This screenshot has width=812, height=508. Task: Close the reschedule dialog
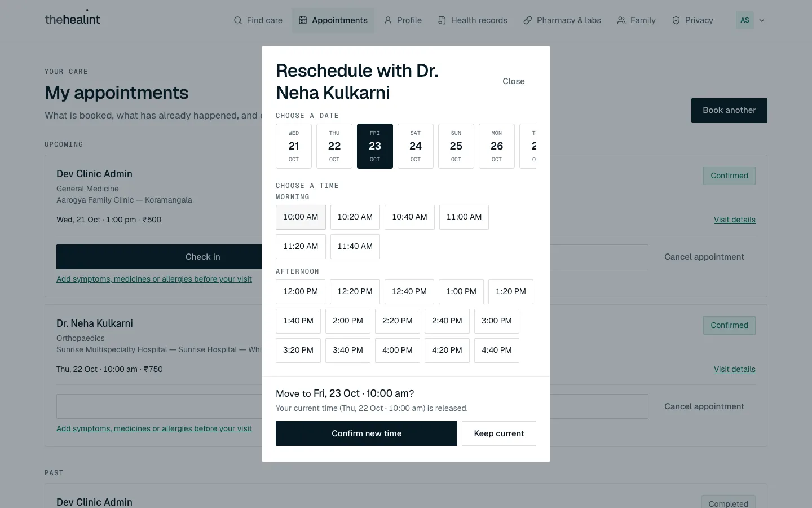pyautogui.click(x=514, y=81)
